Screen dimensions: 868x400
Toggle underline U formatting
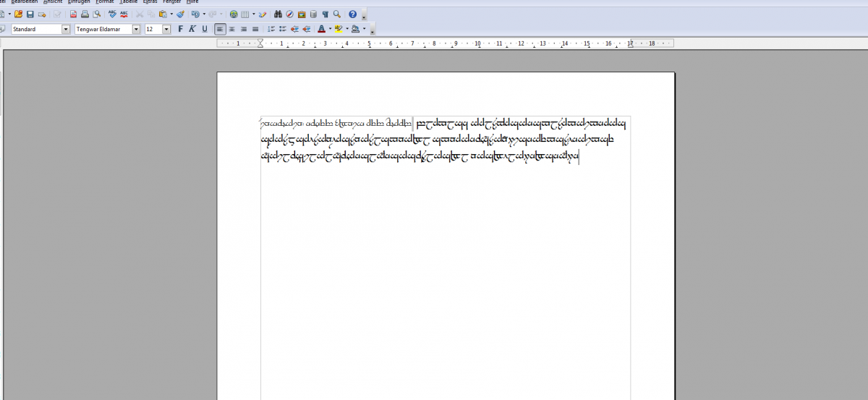tap(205, 29)
